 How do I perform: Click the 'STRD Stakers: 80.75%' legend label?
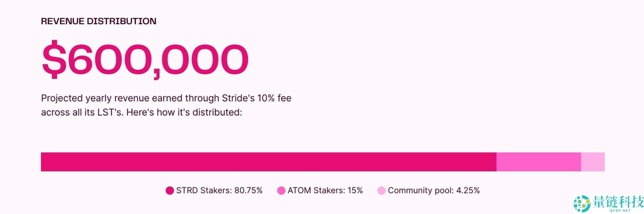pyautogui.click(x=219, y=190)
